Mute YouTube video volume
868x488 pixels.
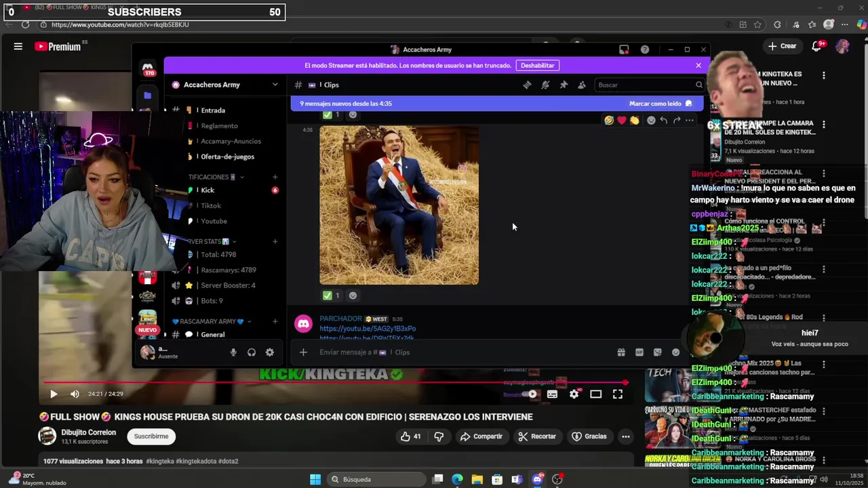click(x=75, y=394)
